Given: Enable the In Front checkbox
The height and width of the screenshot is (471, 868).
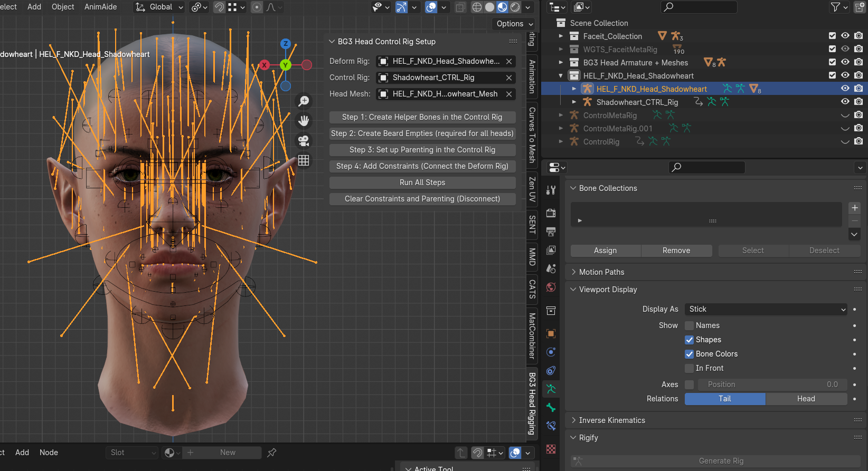Looking at the screenshot, I should click(x=689, y=368).
